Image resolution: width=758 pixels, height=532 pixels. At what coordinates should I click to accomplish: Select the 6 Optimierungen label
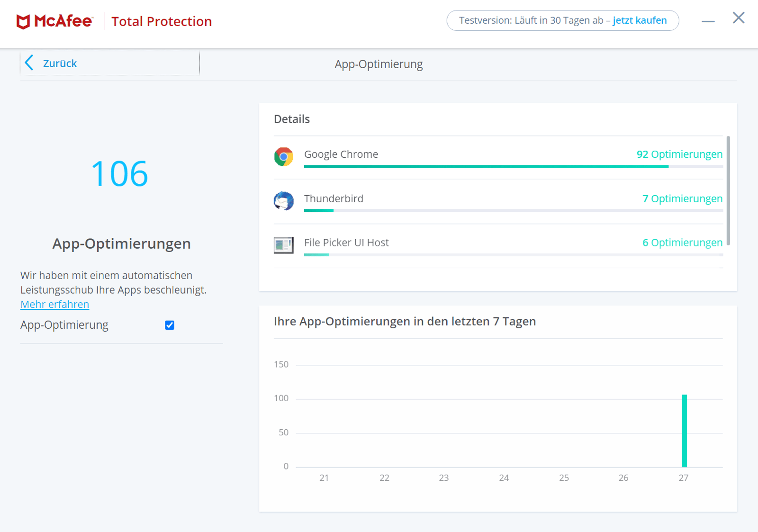click(x=682, y=243)
